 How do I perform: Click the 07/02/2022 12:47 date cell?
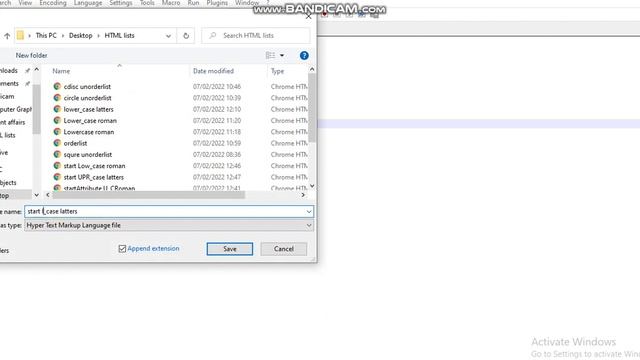point(217,177)
